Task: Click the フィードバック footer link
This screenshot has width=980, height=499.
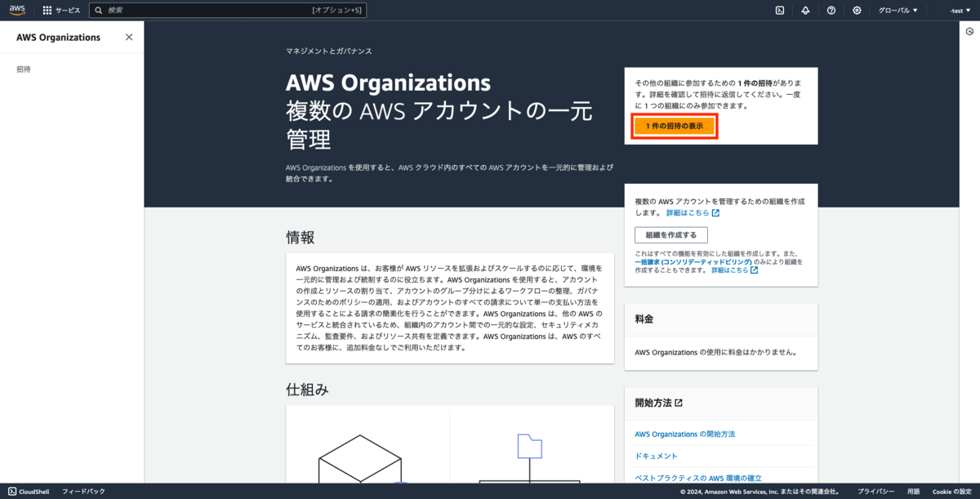Action: (83, 492)
